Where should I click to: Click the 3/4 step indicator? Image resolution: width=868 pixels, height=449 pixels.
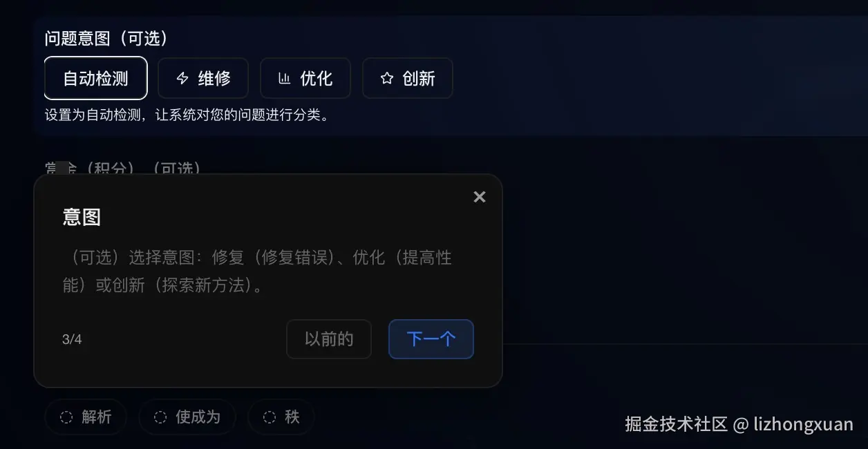point(72,340)
